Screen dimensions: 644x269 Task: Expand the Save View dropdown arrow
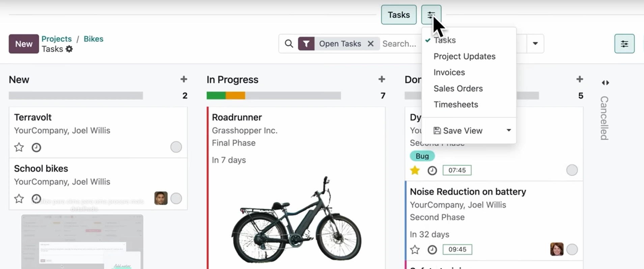508,130
